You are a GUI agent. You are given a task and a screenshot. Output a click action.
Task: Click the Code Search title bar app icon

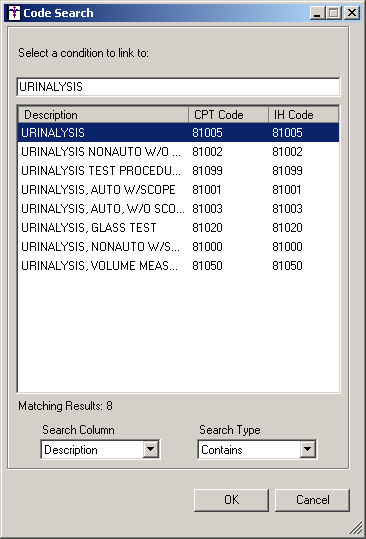14,13
